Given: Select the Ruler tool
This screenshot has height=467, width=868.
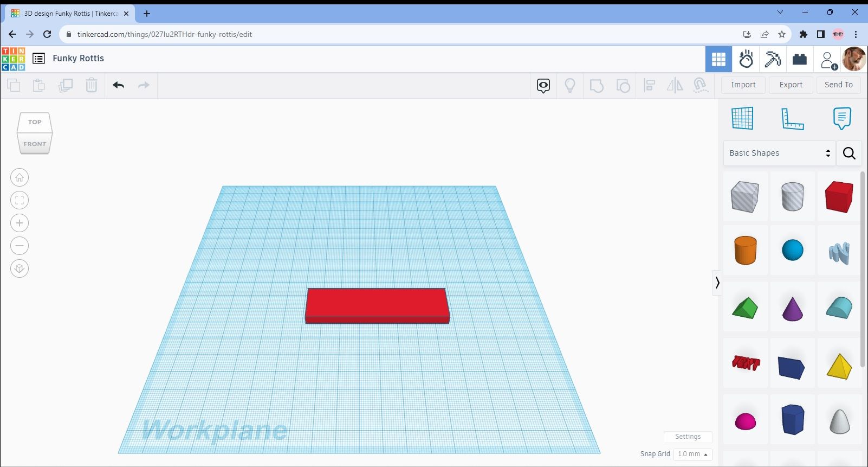Looking at the screenshot, I should [x=792, y=119].
